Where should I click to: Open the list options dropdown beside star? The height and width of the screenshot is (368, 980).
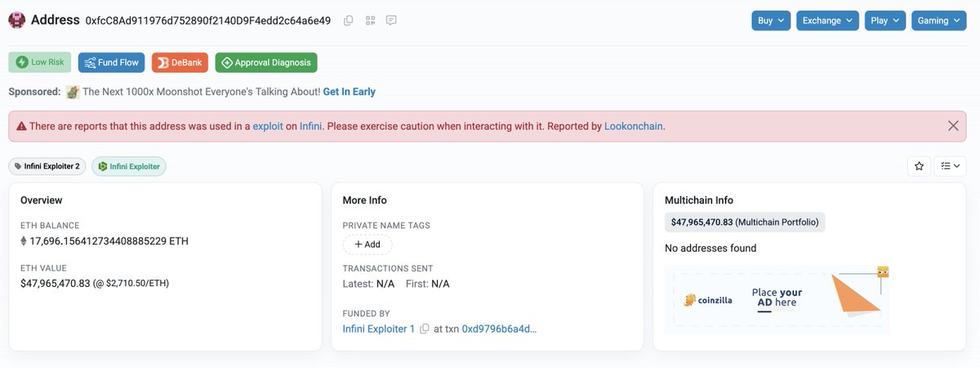tap(950, 166)
